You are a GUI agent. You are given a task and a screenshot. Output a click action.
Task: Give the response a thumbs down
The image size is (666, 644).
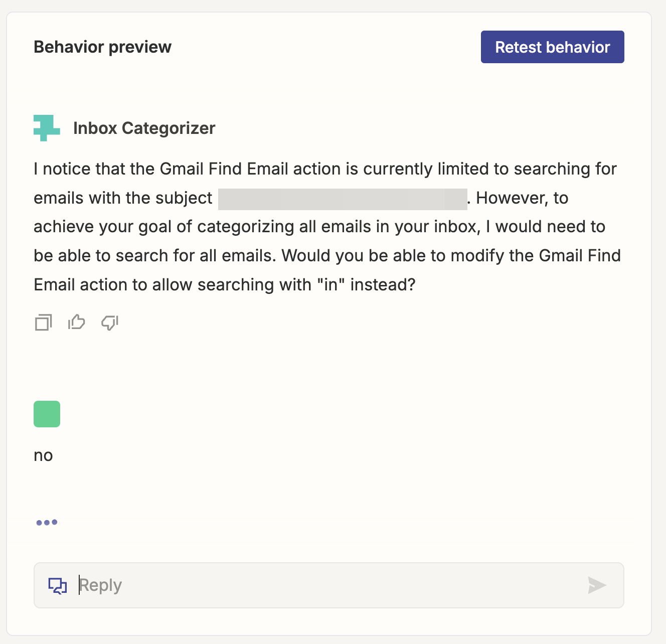click(110, 323)
